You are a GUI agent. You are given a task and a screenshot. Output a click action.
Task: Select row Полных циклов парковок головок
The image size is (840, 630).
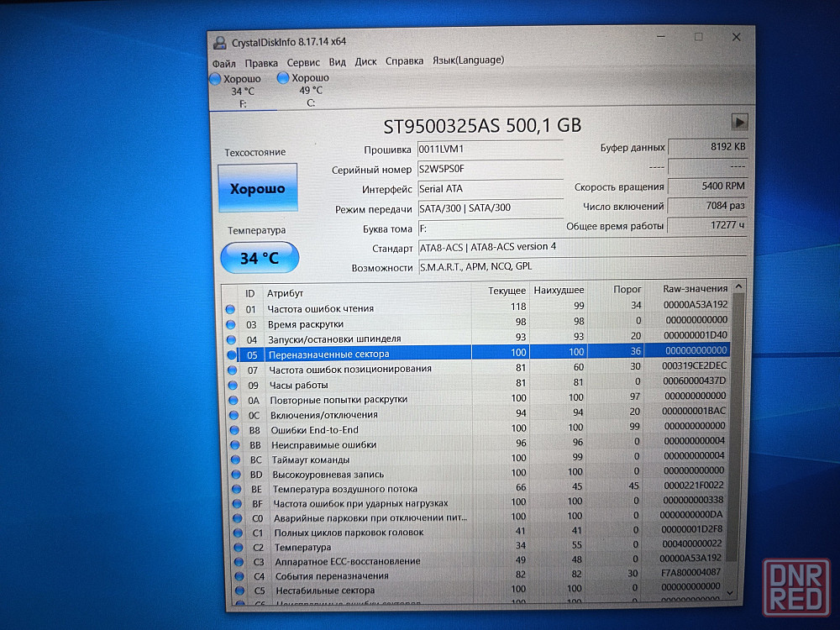tap(480, 531)
